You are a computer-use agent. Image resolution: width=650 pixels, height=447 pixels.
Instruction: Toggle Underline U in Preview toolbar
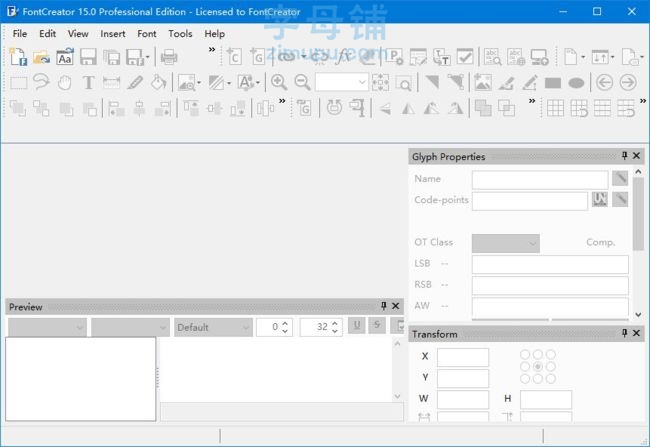(357, 326)
